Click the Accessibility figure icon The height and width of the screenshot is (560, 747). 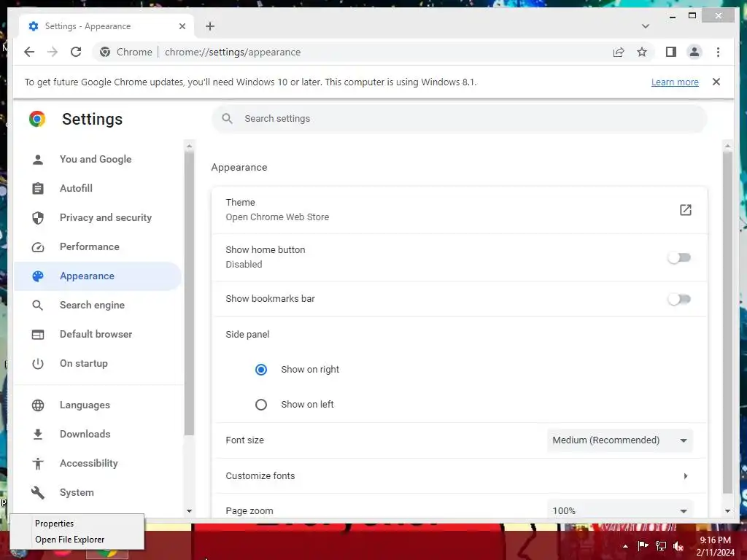click(x=38, y=463)
